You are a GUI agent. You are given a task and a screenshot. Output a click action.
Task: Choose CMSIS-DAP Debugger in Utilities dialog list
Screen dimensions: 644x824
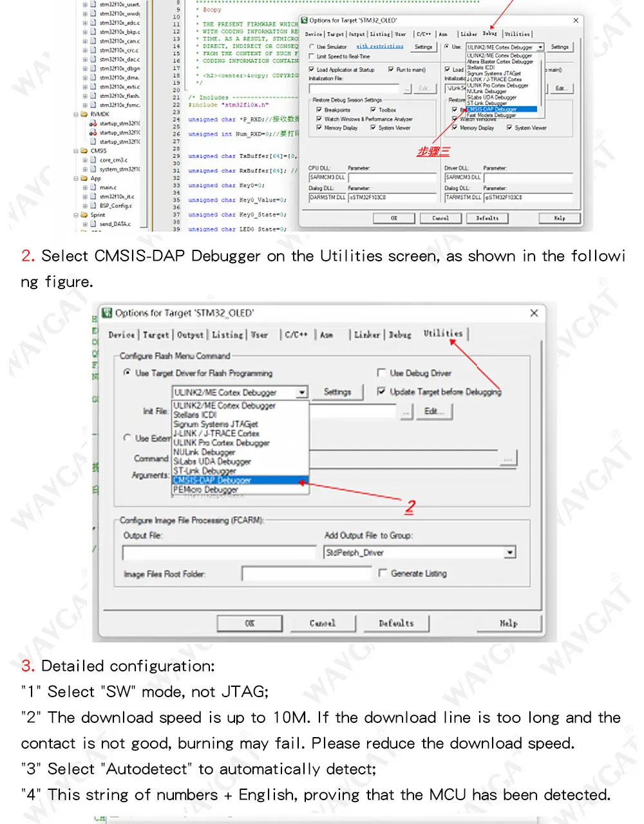[240, 480]
